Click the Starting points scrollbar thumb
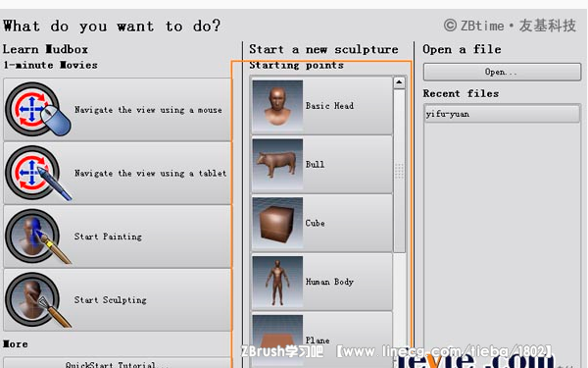Screen dimensions: 588x368 (x=400, y=171)
